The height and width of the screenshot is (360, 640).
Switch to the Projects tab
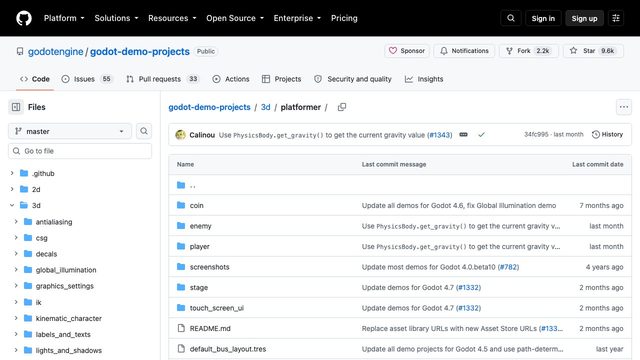point(282,79)
